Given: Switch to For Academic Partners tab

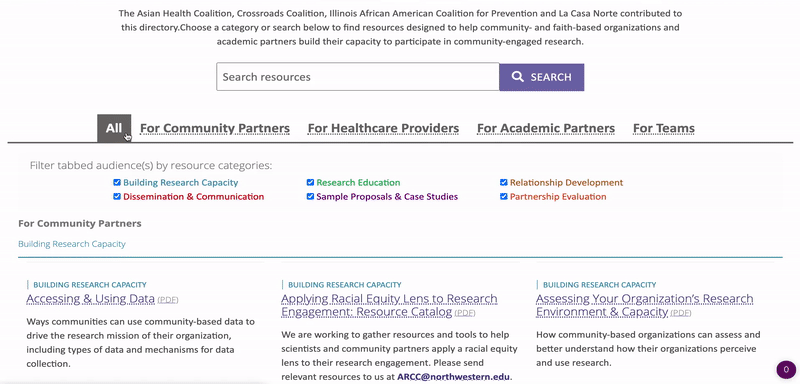Looking at the screenshot, I should click(546, 128).
